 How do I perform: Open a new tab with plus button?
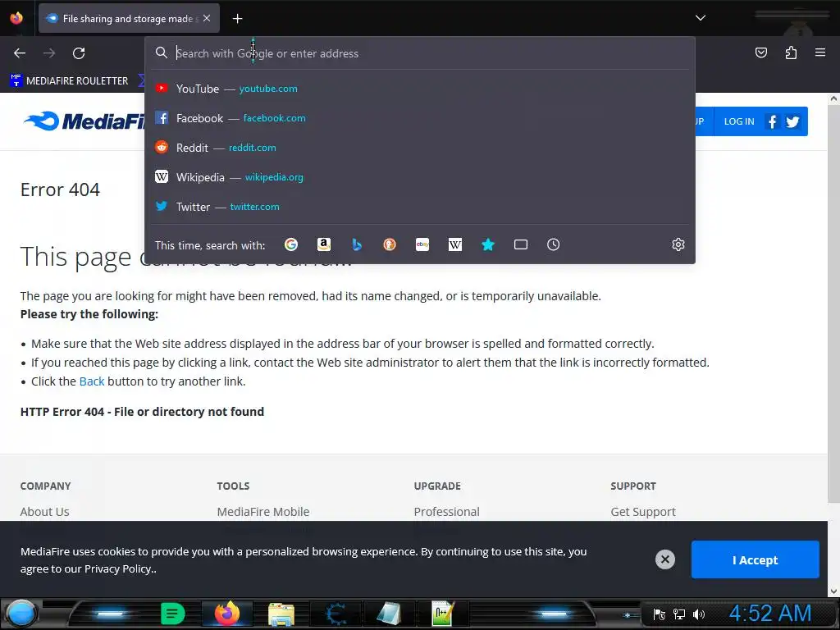point(237,19)
